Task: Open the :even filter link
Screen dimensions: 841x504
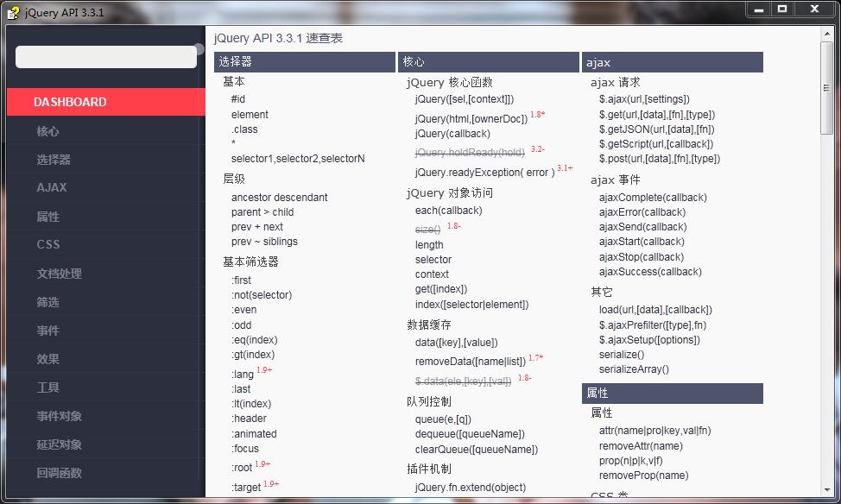Action: click(x=244, y=309)
